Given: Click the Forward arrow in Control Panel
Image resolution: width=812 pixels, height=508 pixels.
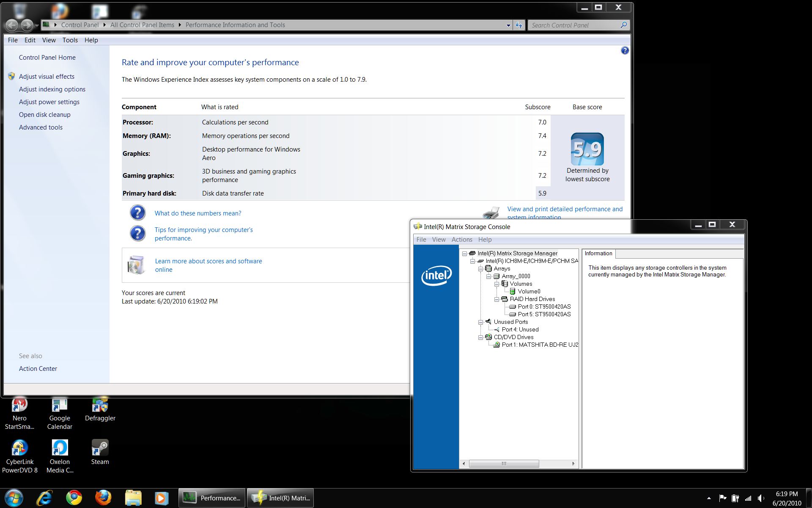Looking at the screenshot, I should [27, 25].
